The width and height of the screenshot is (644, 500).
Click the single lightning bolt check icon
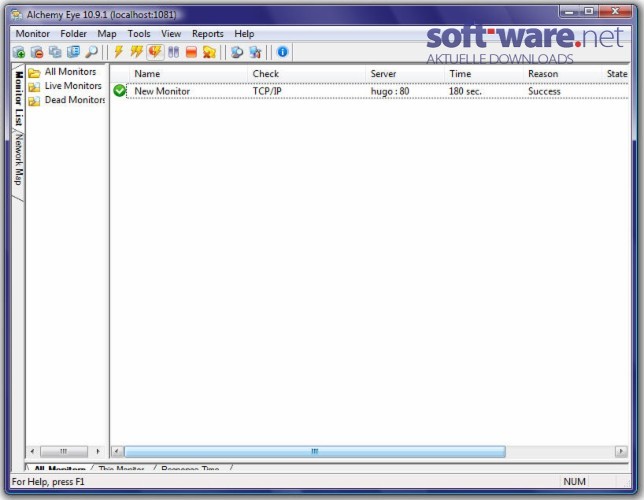(119, 52)
